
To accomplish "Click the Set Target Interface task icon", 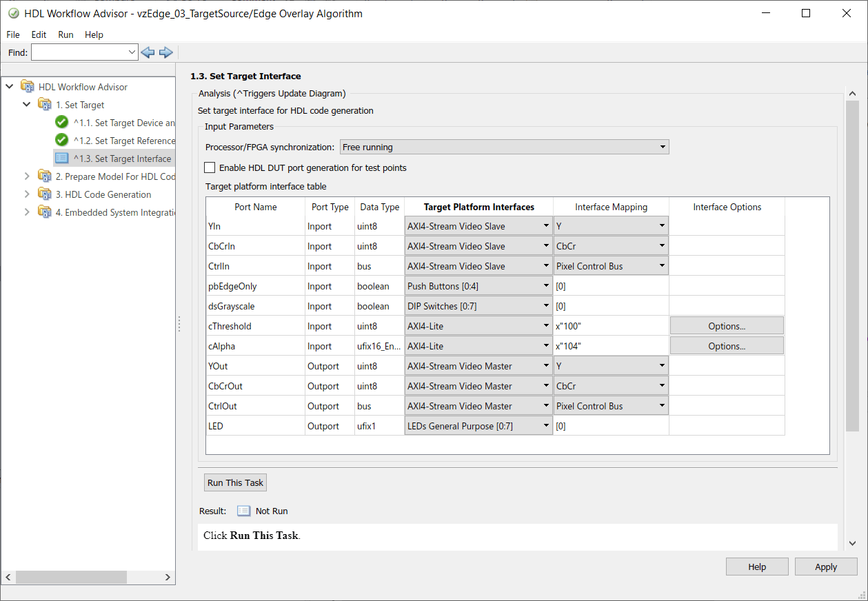I will (62, 159).
